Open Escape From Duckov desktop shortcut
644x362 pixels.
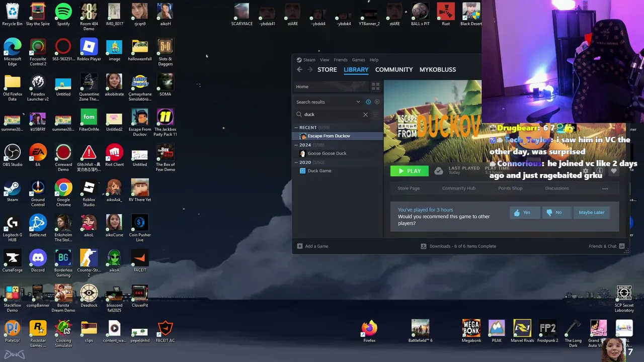(x=140, y=122)
